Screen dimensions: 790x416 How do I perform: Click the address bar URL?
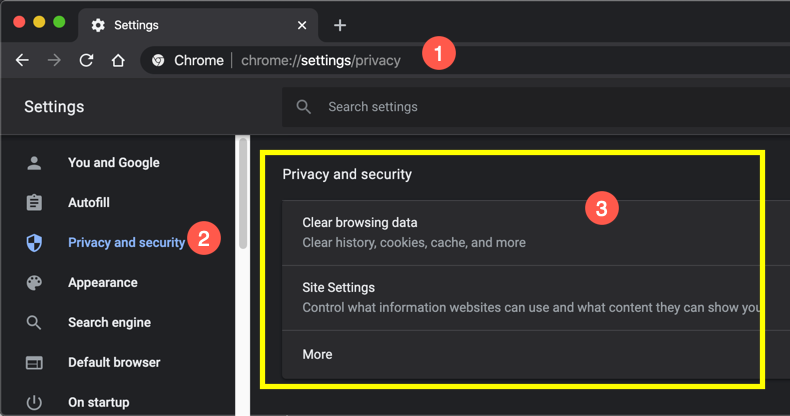click(x=320, y=60)
